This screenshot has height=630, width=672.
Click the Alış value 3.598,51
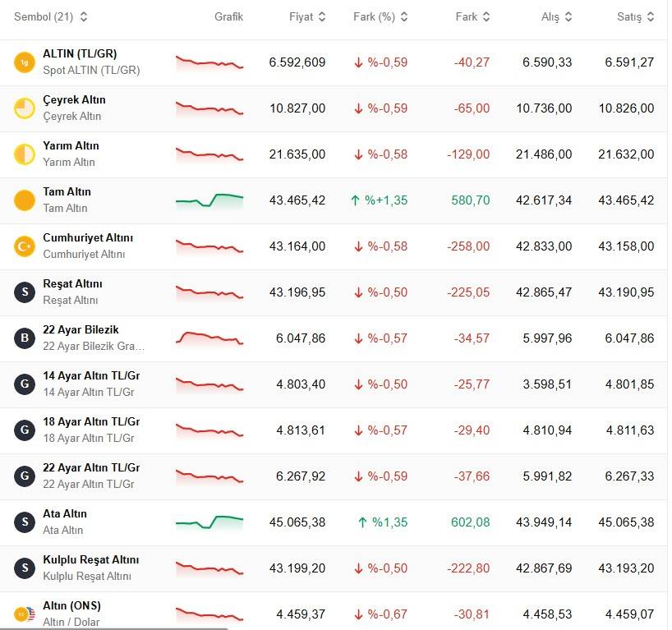547,384
